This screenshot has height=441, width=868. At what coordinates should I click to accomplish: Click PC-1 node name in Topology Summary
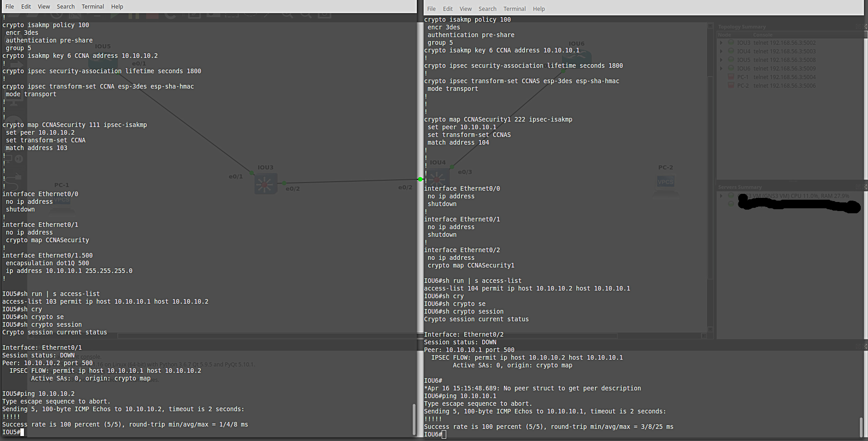pos(743,77)
